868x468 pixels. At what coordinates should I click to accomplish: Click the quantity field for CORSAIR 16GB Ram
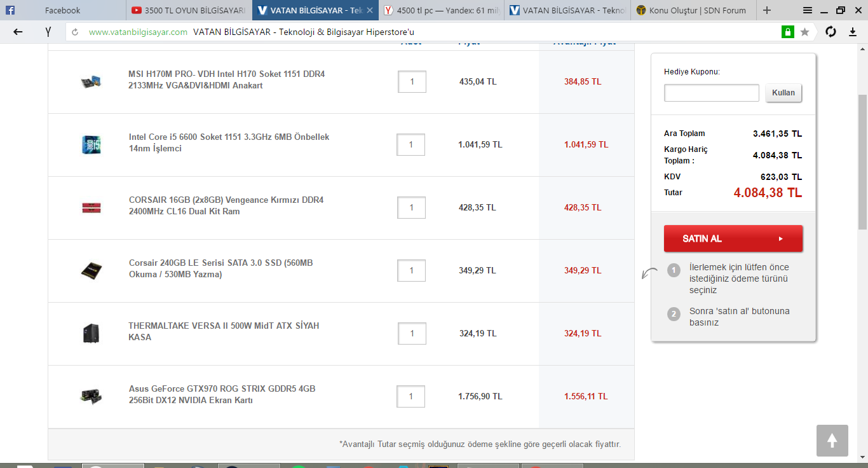(412, 207)
